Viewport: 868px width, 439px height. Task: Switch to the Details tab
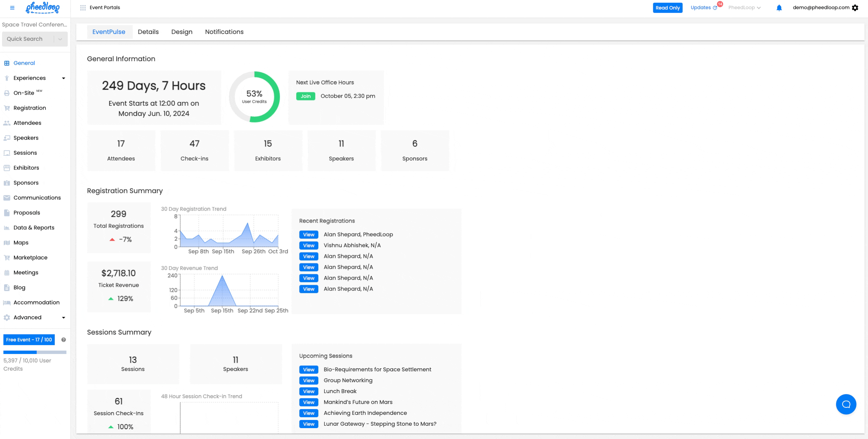[x=148, y=32]
